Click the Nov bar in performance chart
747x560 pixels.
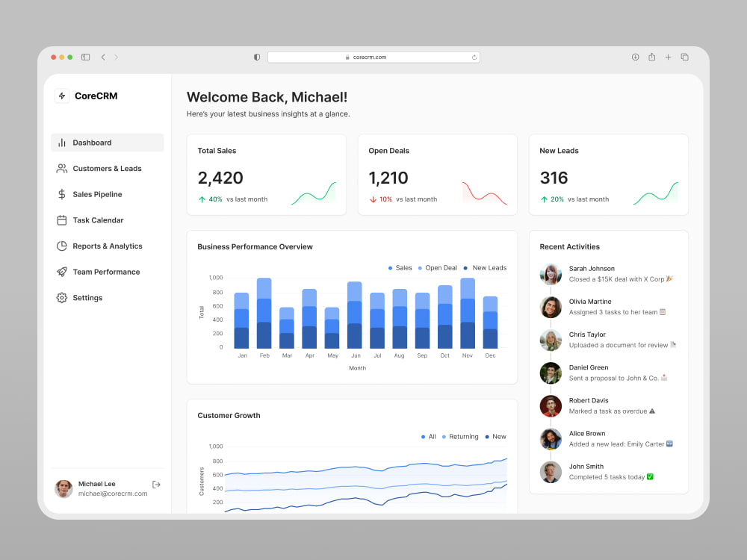coord(468,313)
